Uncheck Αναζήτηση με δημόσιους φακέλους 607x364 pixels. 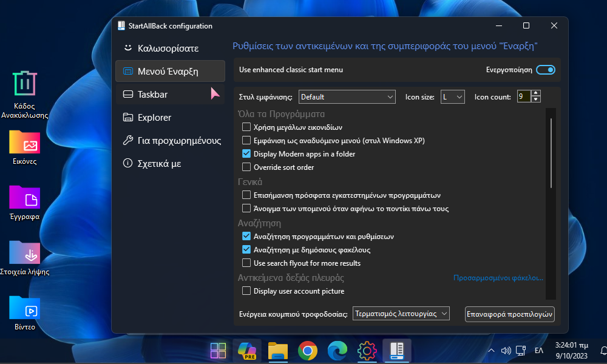(246, 249)
